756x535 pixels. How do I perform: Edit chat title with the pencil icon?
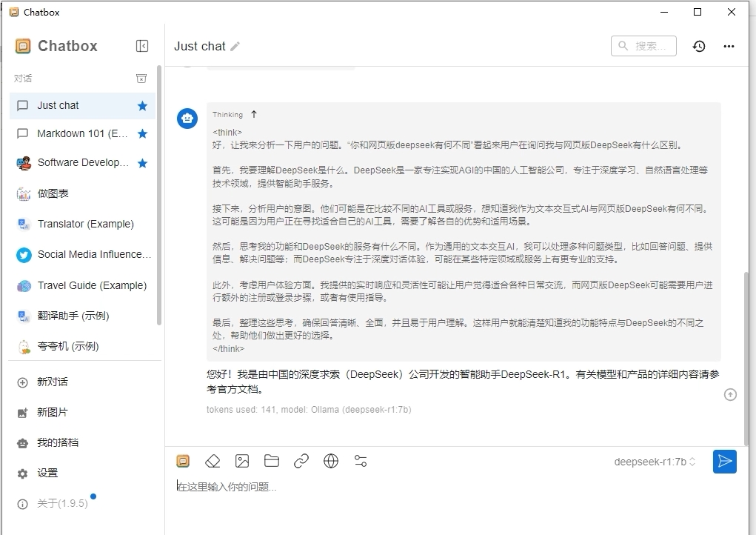click(x=235, y=46)
